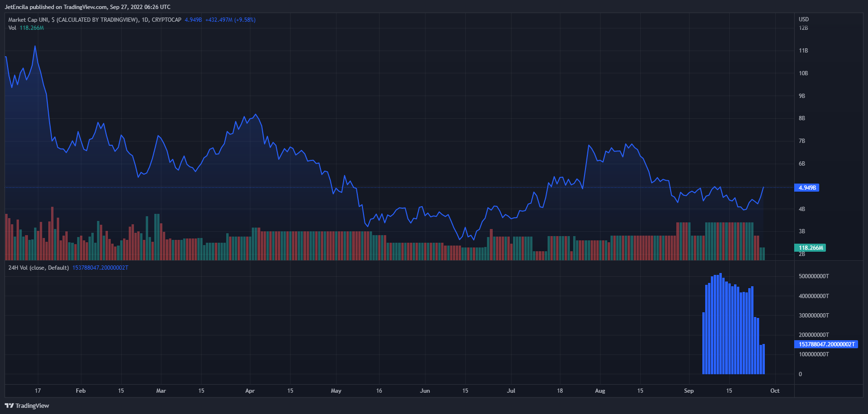
Task: Click the Aug date on time axis
Action: 600,391
